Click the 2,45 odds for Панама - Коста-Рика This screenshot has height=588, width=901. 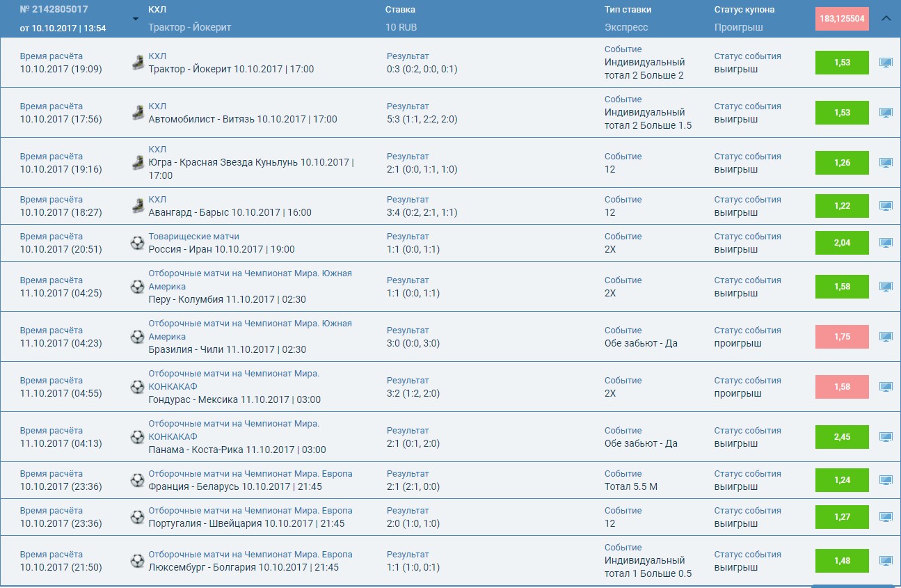842,437
